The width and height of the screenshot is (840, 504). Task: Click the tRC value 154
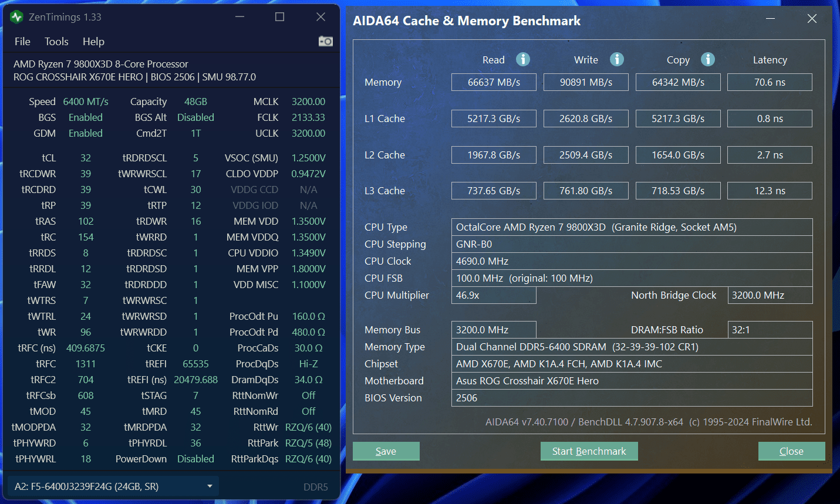86,237
